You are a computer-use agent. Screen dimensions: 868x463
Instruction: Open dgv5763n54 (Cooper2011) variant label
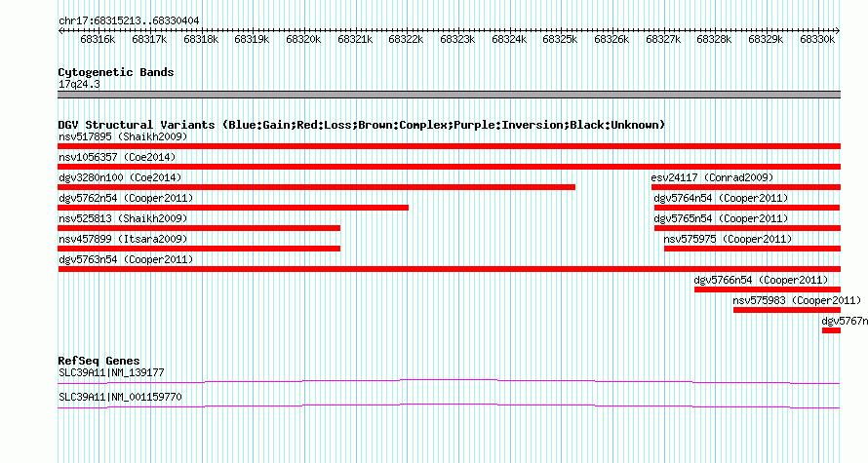[x=126, y=259]
